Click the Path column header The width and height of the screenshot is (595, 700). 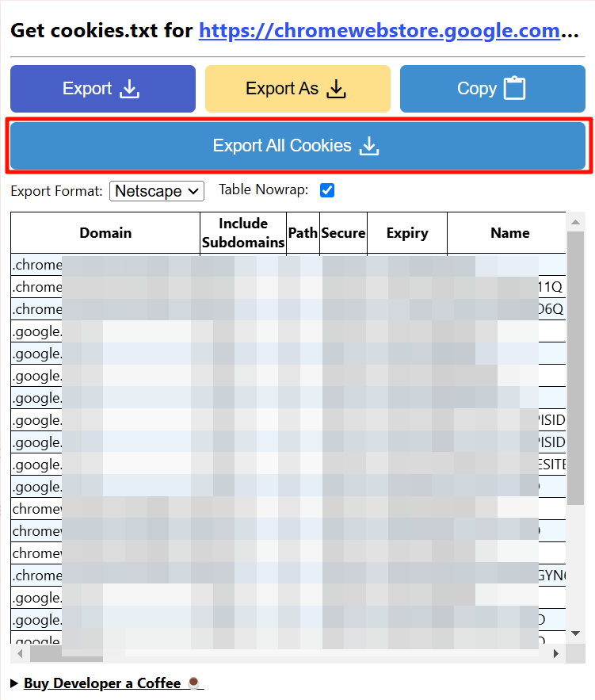(303, 233)
